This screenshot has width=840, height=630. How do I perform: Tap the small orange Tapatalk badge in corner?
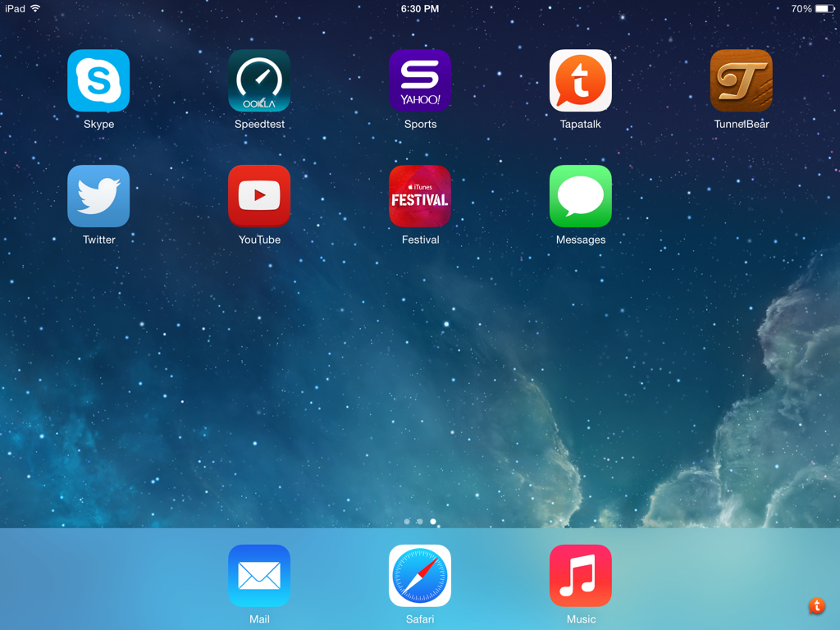coord(816,605)
